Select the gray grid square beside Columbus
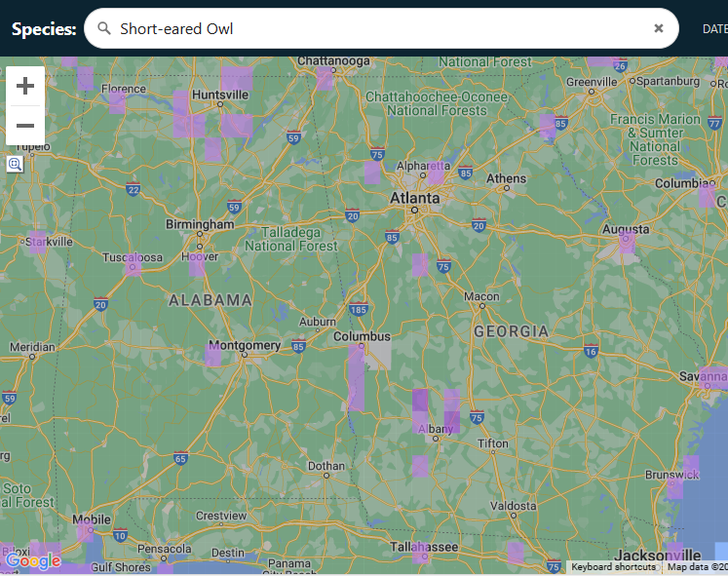Viewport: 728px width, 576px height. coord(378,355)
